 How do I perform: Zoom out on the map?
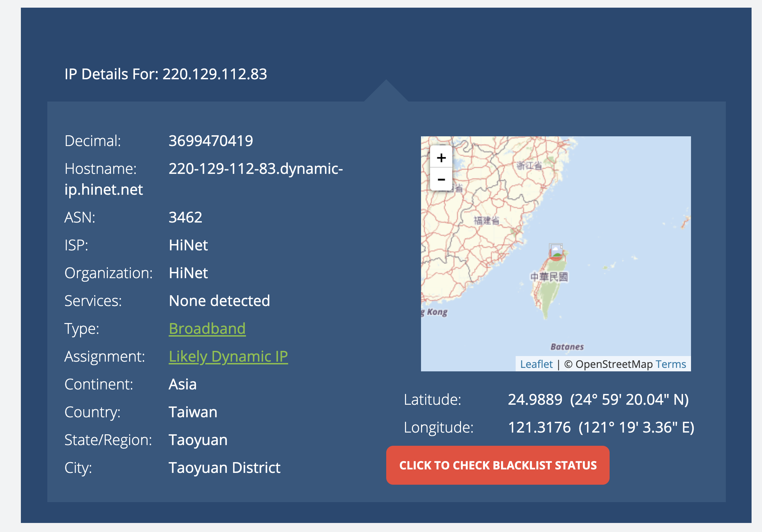coord(441,180)
